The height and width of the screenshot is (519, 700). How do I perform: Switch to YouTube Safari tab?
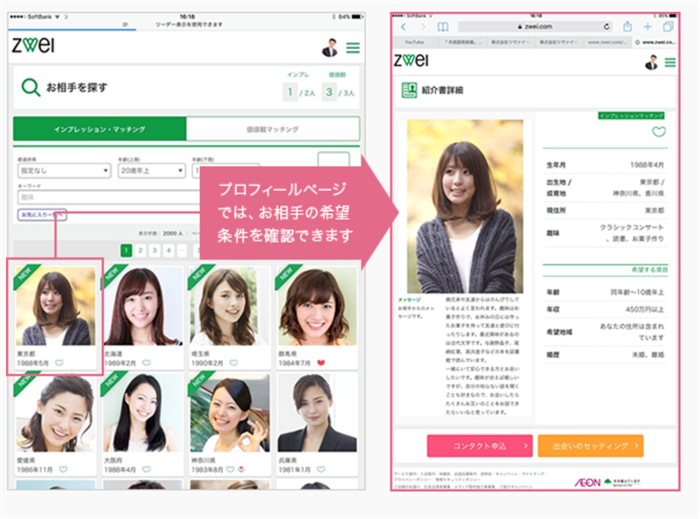(414, 42)
